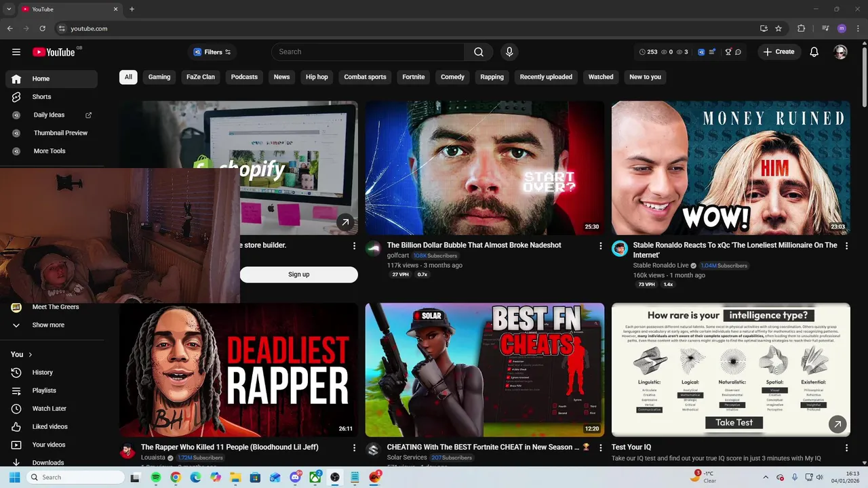
Task: Open OBS Studio from the taskbar
Action: coord(335,477)
